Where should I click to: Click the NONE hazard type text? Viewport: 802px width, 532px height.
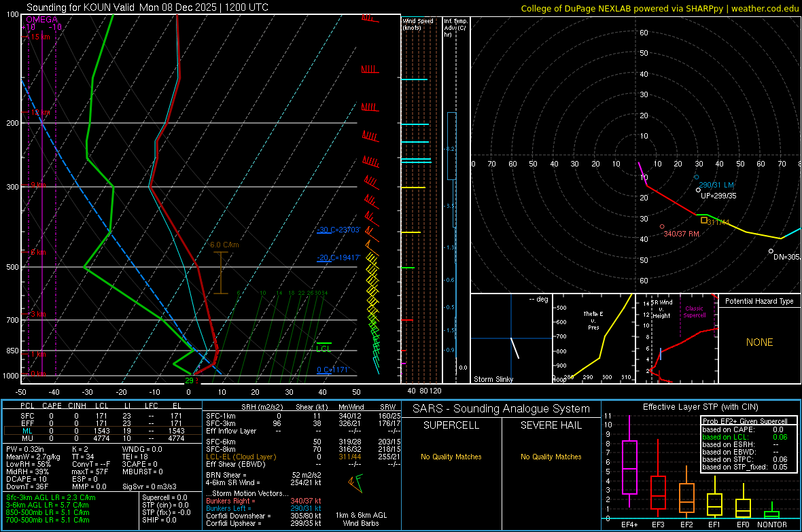[x=759, y=342]
